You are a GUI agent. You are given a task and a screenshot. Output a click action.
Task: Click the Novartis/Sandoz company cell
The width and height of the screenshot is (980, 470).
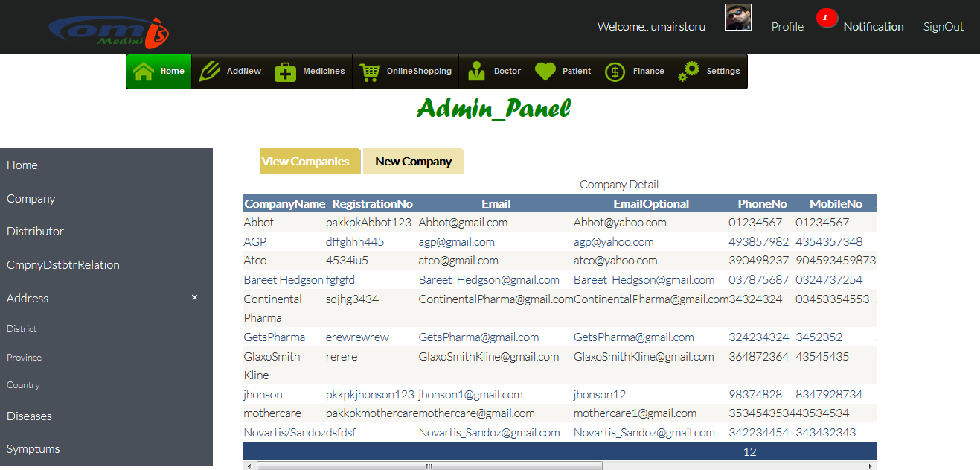pyautogui.click(x=285, y=433)
